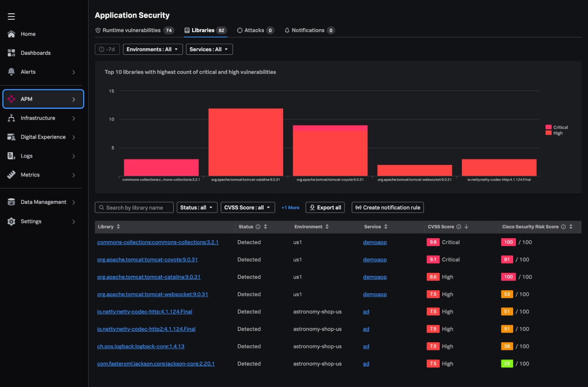The image size is (588, 387).
Task: Click the Home house icon
Action: [11, 34]
